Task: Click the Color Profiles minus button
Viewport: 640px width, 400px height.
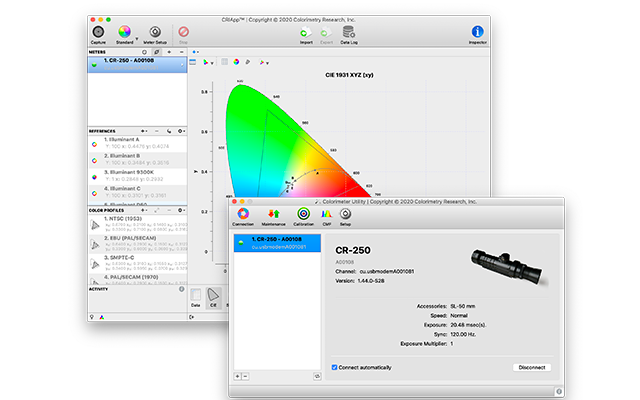Action: click(x=169, y=210)
